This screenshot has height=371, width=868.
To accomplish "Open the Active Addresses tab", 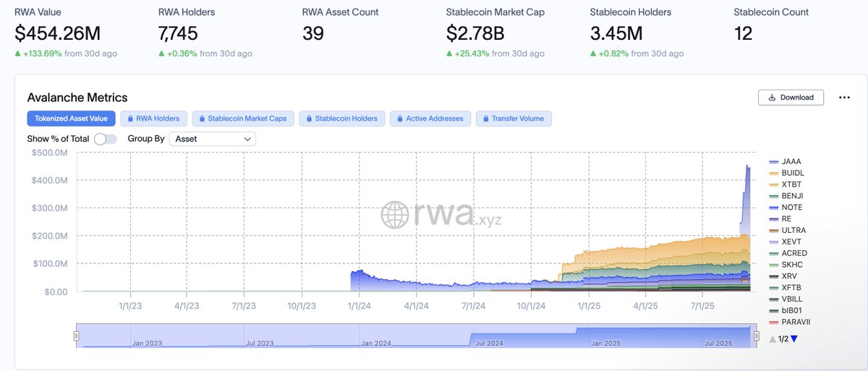I will coord(430,119).
